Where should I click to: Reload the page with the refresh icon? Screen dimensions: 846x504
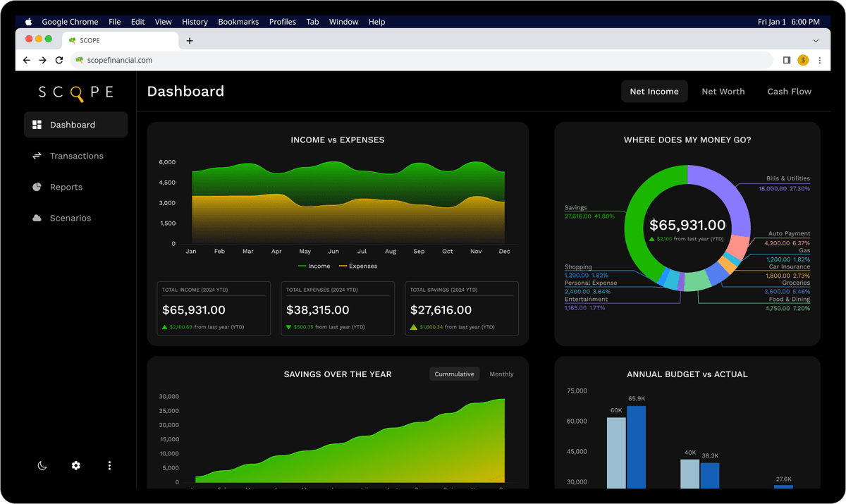pos(59,60)
